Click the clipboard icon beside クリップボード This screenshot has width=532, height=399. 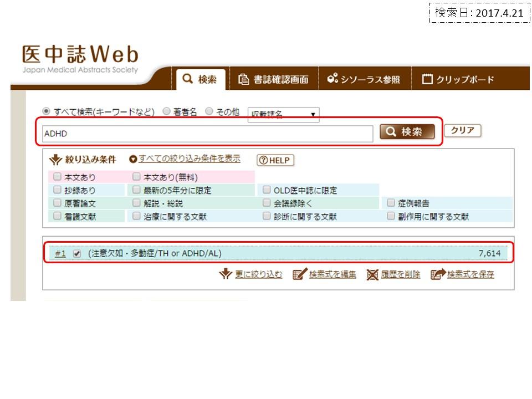427,79
